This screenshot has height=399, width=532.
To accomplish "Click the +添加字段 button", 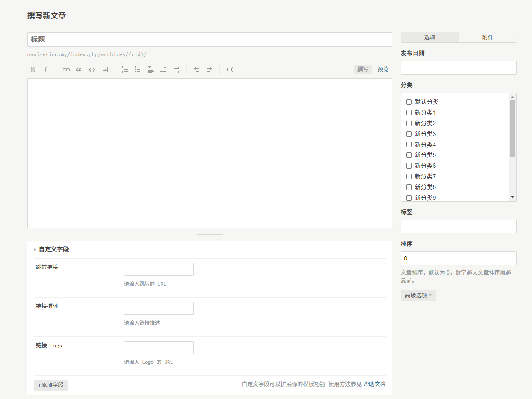I will pyautogui.click(x=51, y=385).
